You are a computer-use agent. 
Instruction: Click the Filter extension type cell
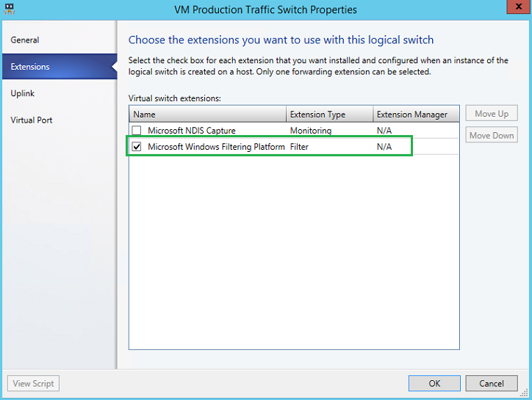[x=299, y=147]
